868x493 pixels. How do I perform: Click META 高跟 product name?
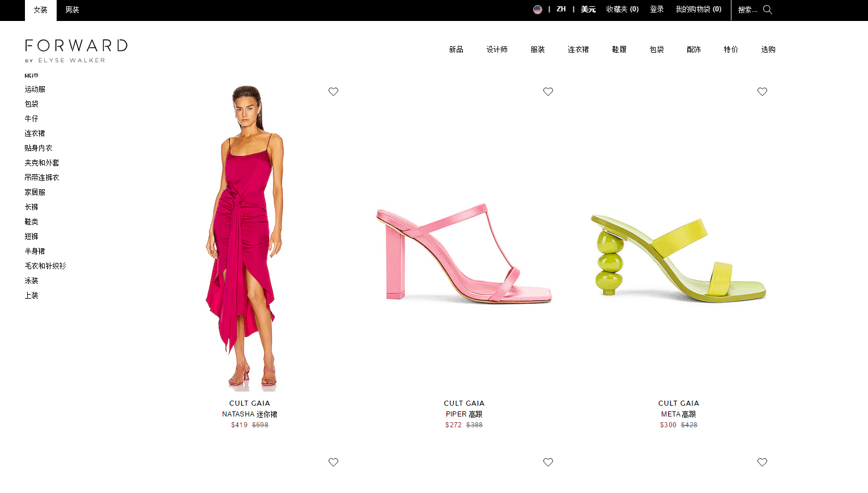click(x=679, y=414)
